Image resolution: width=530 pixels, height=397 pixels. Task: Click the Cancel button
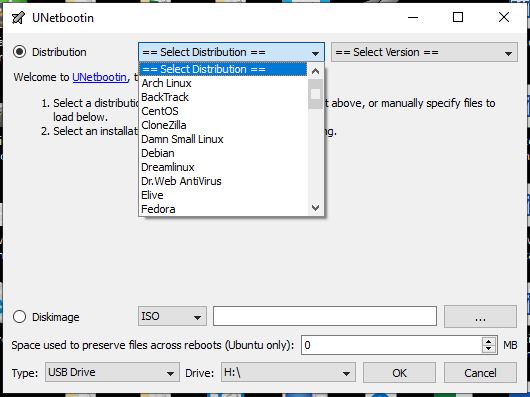click(480, 373)
